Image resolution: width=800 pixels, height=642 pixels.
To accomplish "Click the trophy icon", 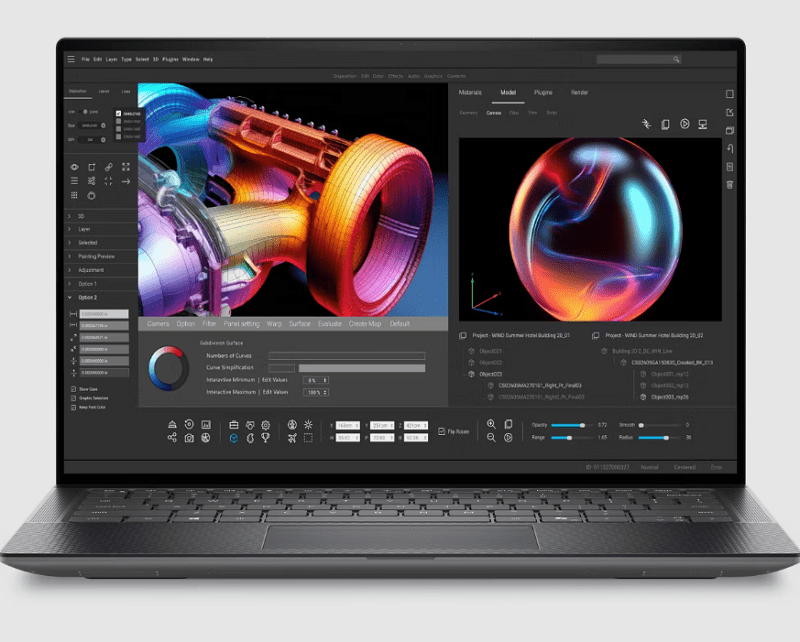I will pyautogui.click(x=265, y=437).
